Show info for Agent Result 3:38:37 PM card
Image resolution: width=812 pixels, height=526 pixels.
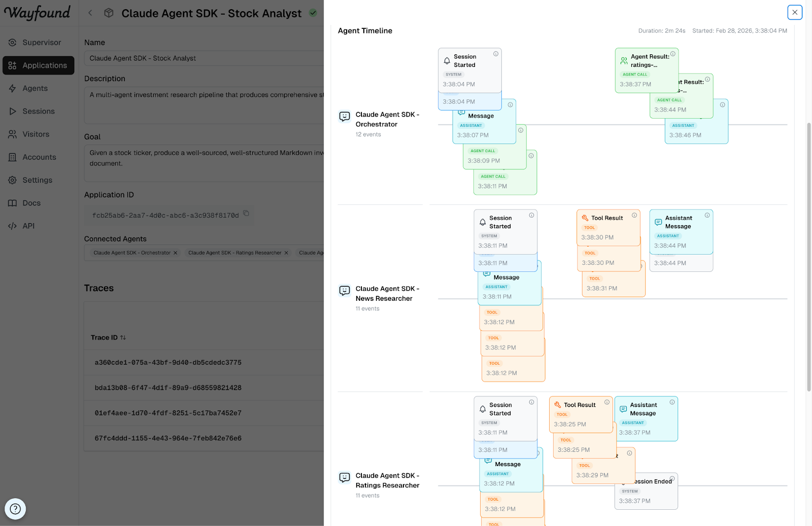click(x=673, y=54)
